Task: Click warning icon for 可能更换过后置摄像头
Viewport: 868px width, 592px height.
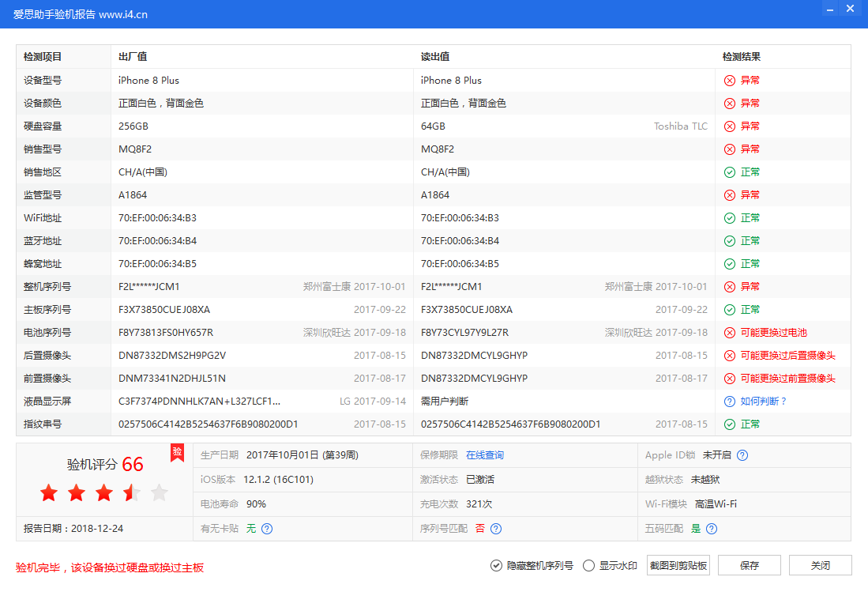Action: 730,355
